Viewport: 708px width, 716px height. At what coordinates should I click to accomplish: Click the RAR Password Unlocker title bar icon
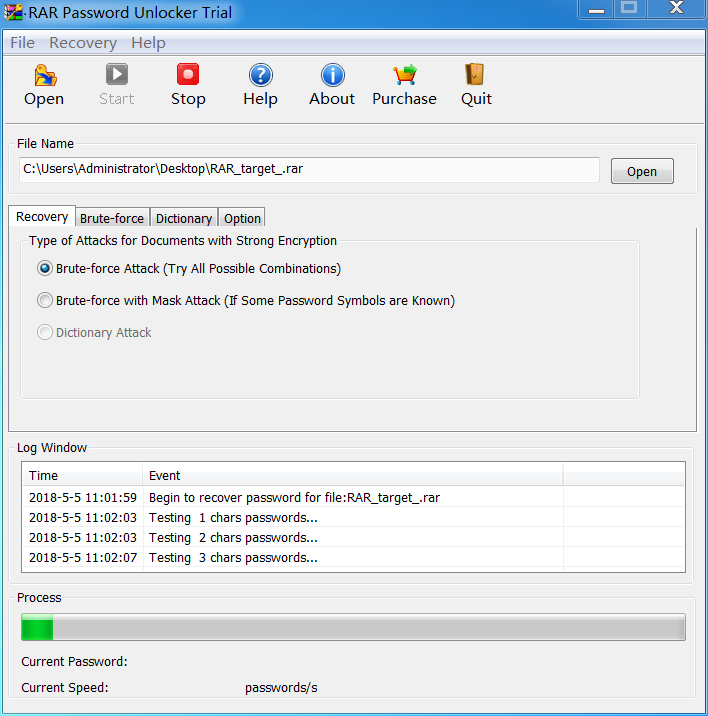click(14, 12)
